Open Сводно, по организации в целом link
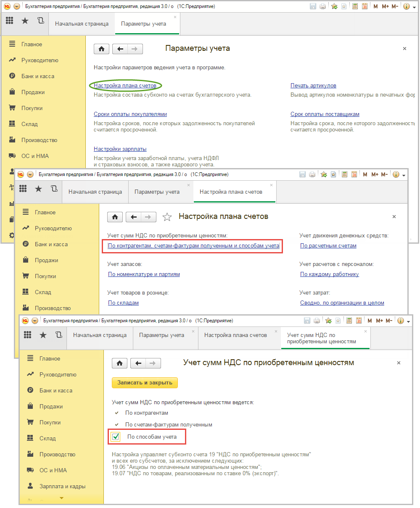Image resolution: width=420 pixels, height=508 pixels. [342, 303]
